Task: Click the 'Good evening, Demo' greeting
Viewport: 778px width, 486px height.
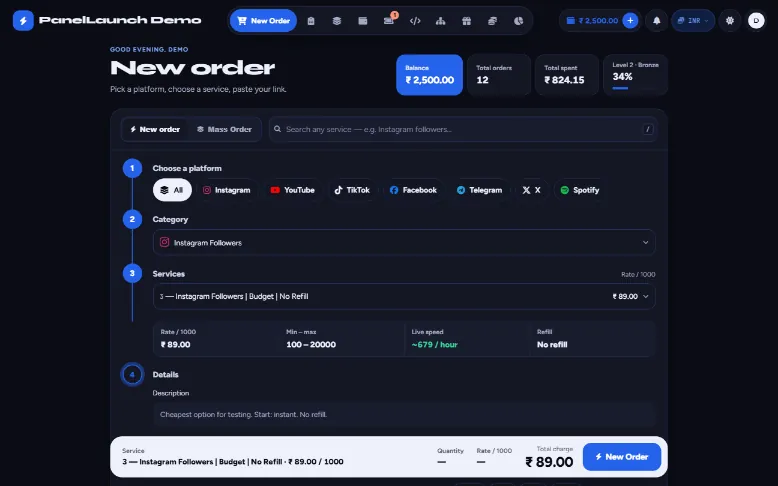Action: (149, 50)
